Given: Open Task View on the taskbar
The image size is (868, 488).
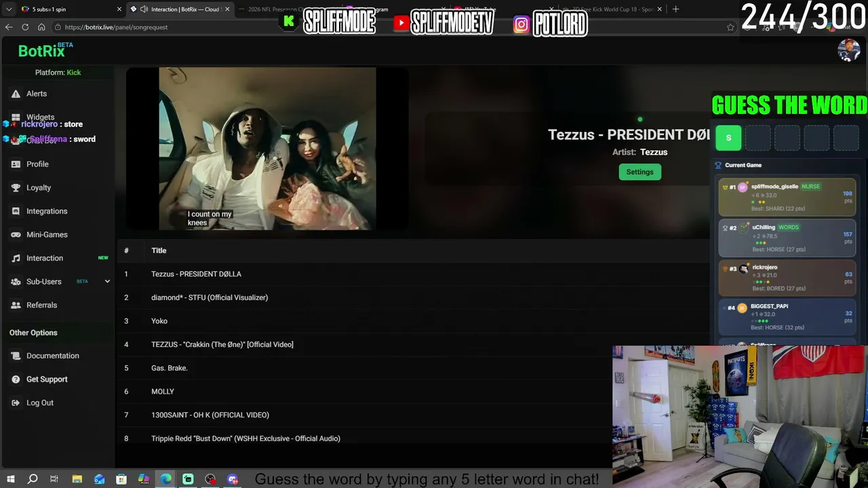Looking at the screenshot, I should pyautogui.click(x=54, y=479).
